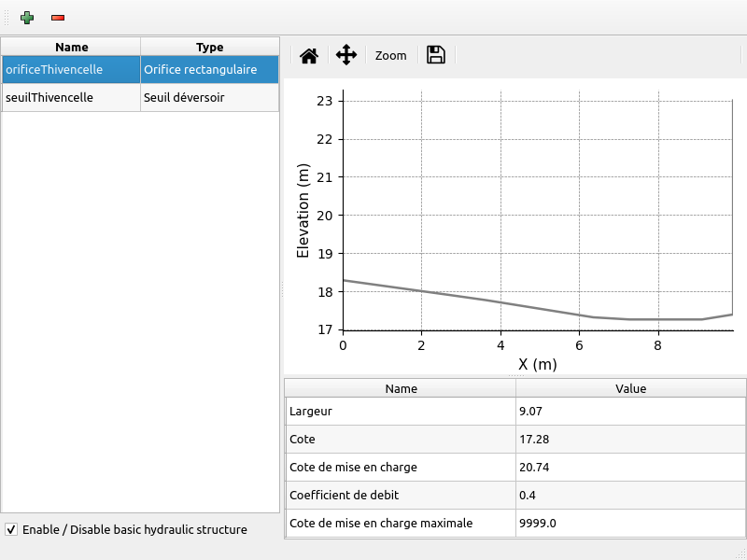Select the Cote value 17.28 cell
Viewport: 747px width, 560px height.
click(x=629, y=439)
